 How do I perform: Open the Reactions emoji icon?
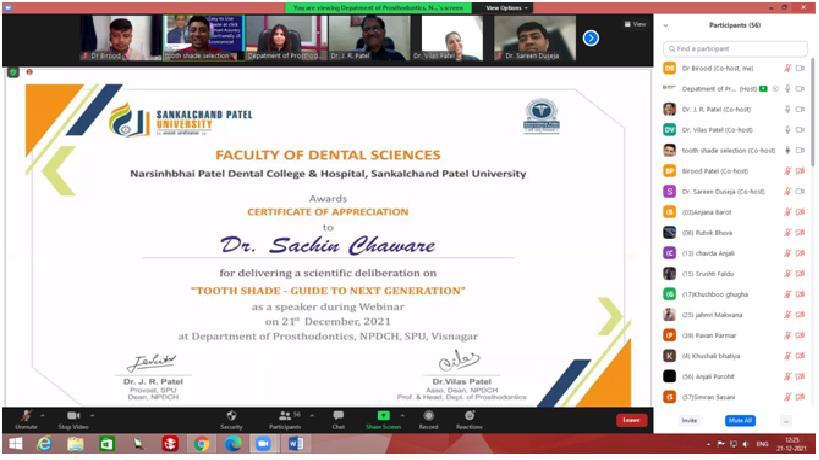470,416
